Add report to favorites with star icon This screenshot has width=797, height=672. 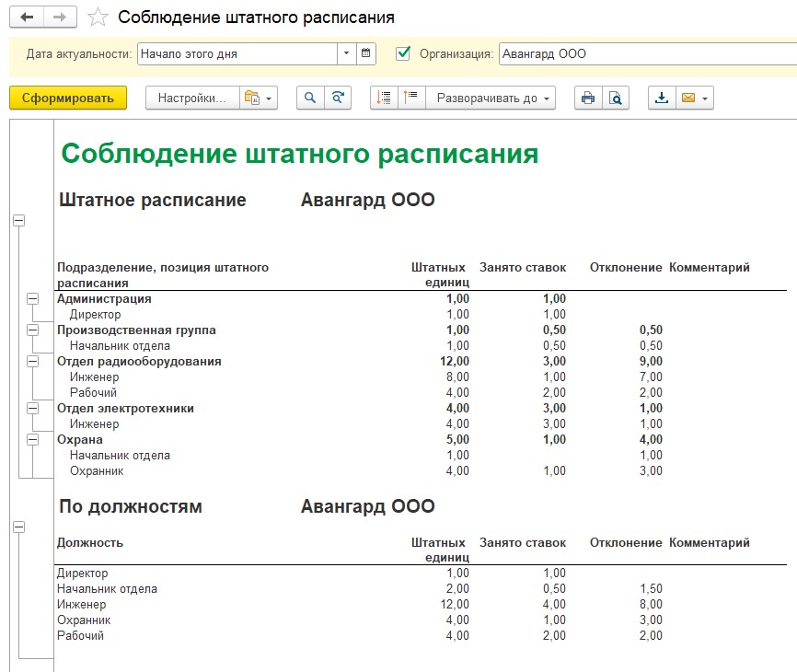(98, 17)
